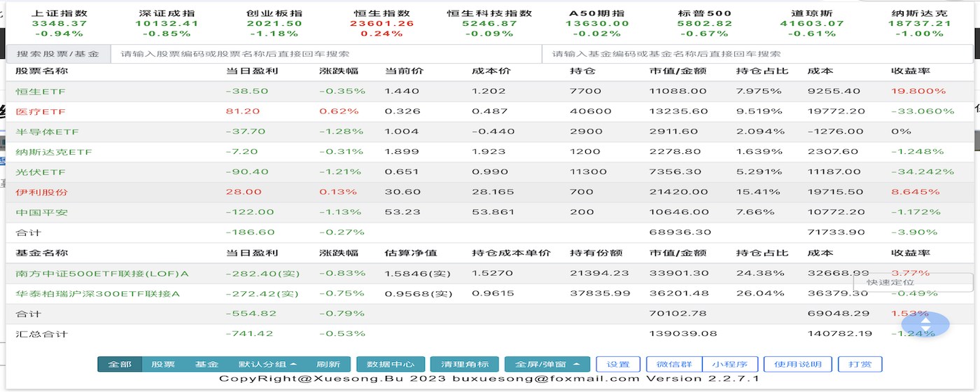Open the 快速定位 quick locate tooltip
The height and width of the screenshot is (392, 980).
(913, 282)
